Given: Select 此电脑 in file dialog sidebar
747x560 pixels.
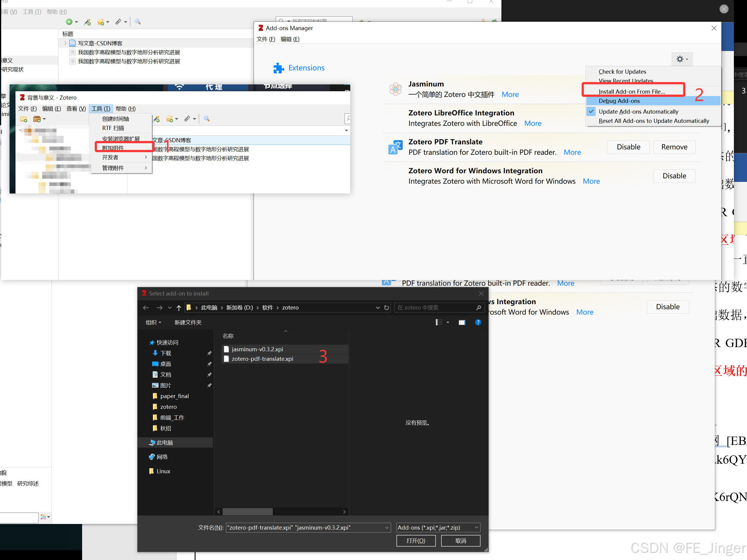Looking at the screenshot, I should (x=175, y=443).
